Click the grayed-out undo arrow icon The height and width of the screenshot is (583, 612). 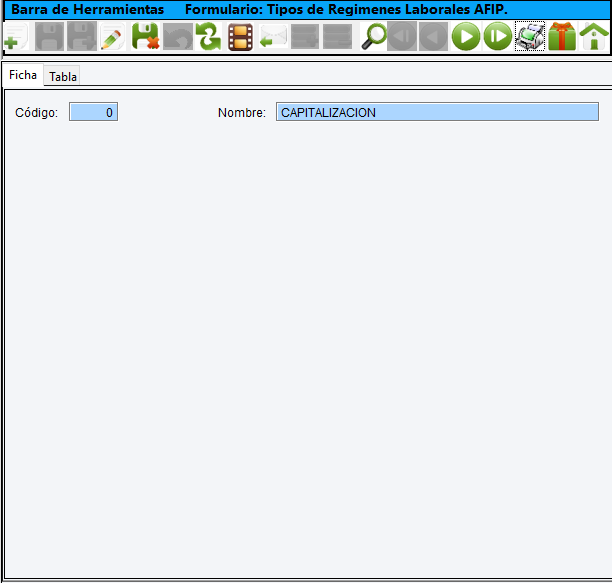(178, 37)
